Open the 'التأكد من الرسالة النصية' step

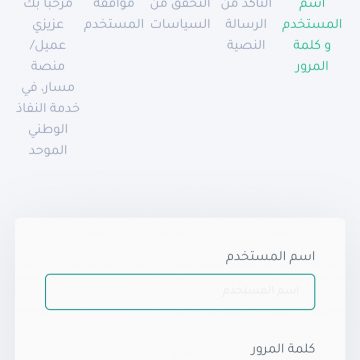(246, 24)
